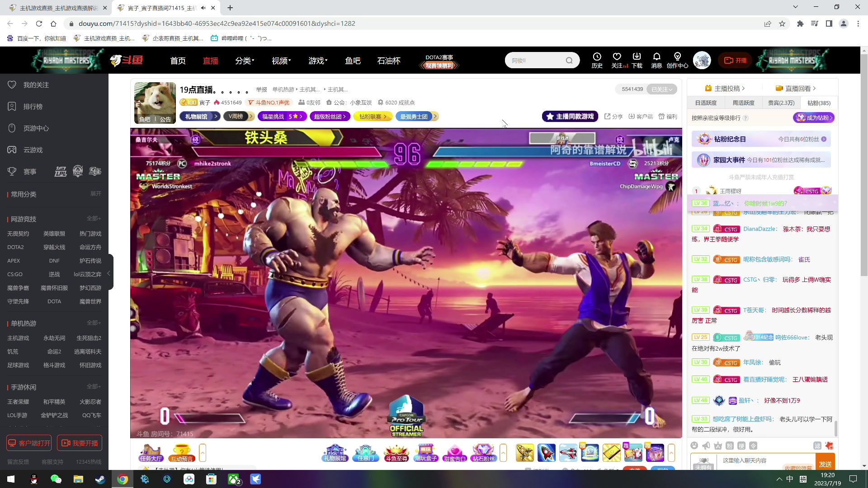
Task: Expand 单机热游 全部 list
Action: 94,323
